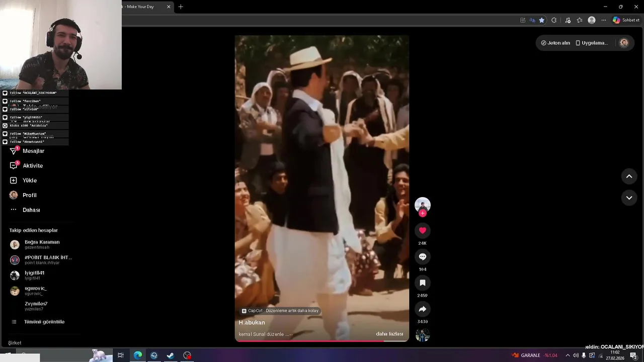The image size is (644, 362).
Task: Seek within the red video progress bar
Action: tap(322, 341)
